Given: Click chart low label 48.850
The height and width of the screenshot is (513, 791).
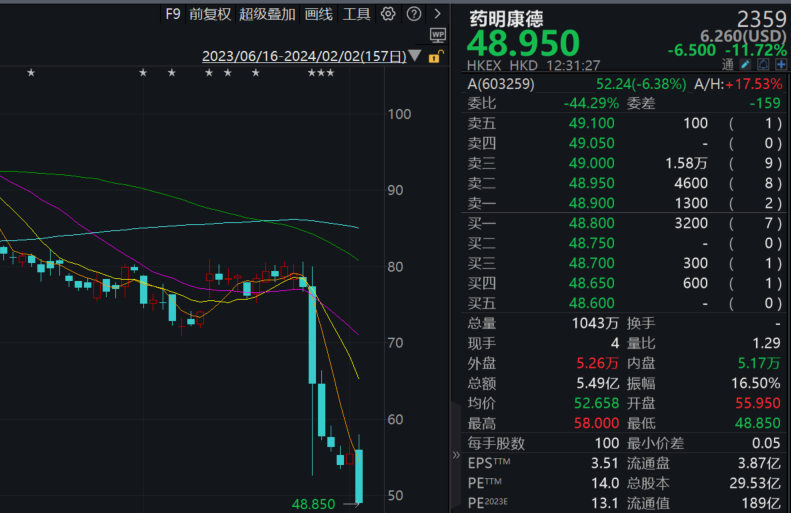Looking at the screenshot, I should pos(313,504).
